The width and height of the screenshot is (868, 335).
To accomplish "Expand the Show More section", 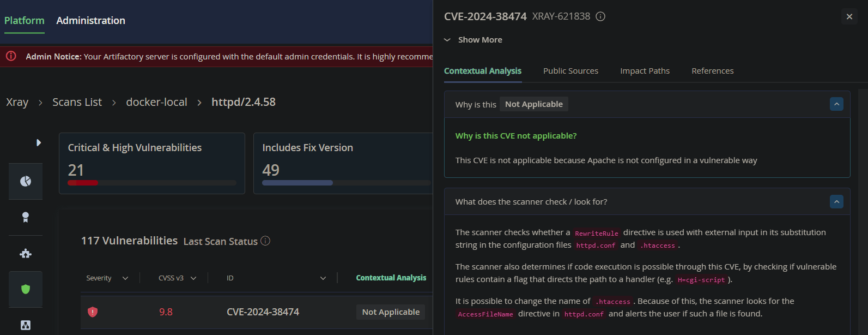I will (473, 40).
